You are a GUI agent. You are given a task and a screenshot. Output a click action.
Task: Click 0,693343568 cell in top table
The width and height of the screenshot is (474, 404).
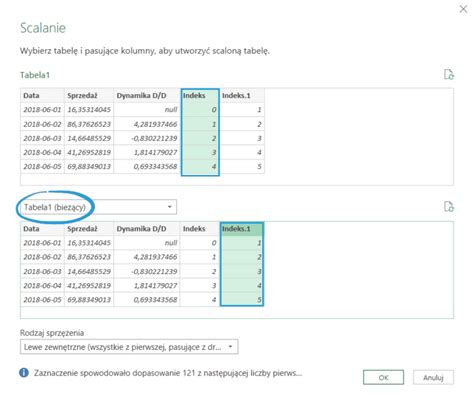click(147, 166)
